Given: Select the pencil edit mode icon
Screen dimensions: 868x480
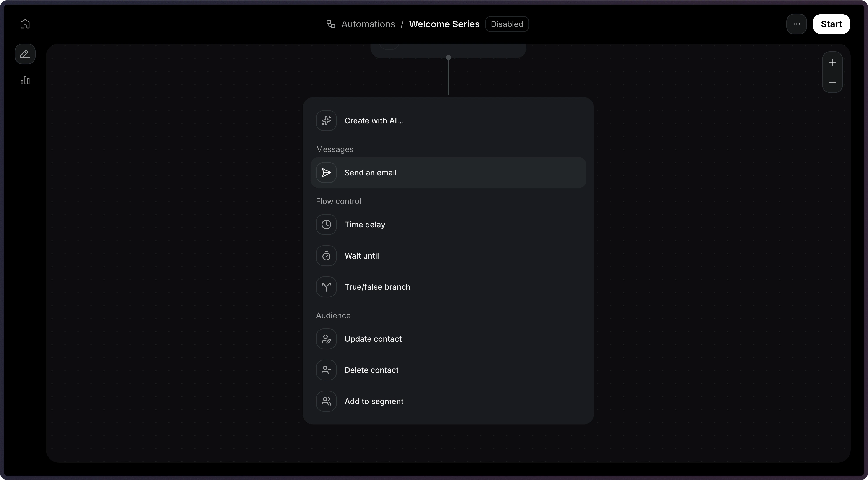Looking at the screenshot, I should 25,54.
